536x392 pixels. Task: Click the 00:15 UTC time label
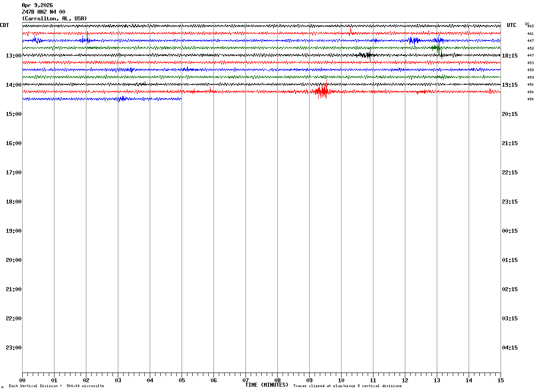click(x=510, y=231)
